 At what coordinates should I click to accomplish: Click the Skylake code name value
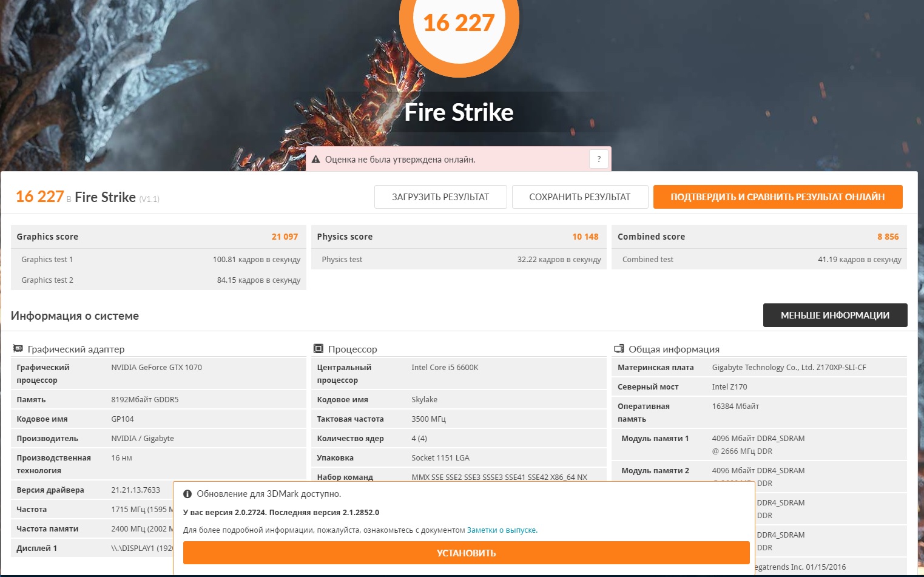(x=425, y=399)
